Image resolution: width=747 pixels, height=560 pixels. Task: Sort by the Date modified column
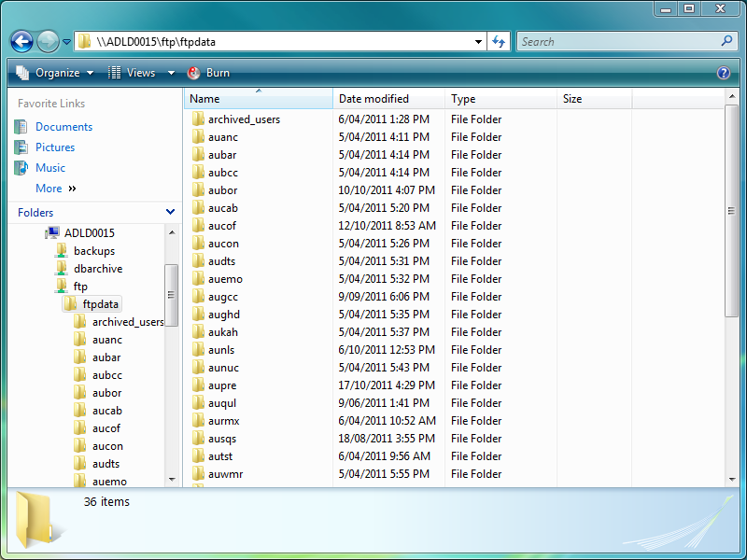coord(372,99)
